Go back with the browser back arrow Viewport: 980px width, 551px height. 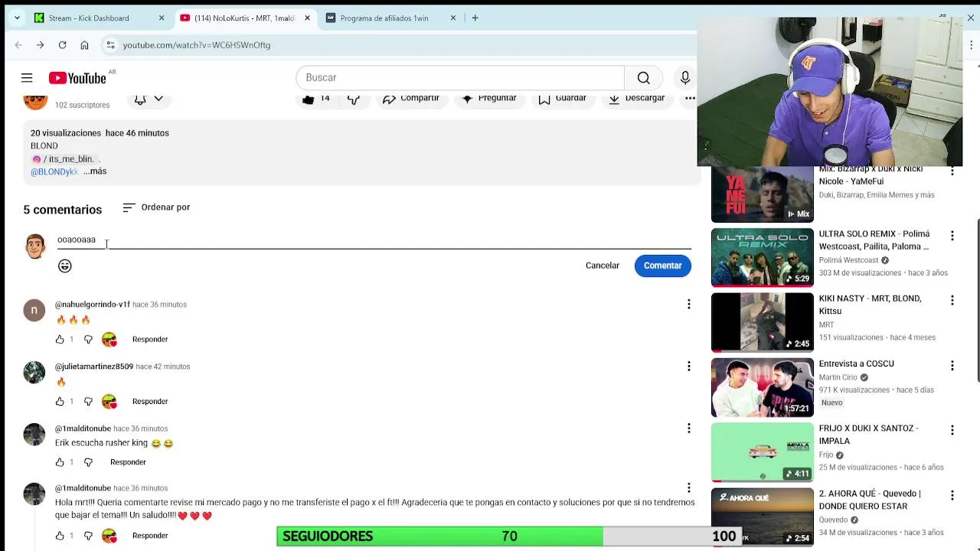coord(18,45)
